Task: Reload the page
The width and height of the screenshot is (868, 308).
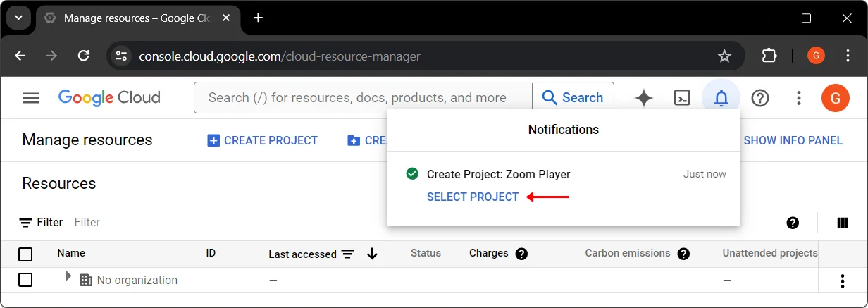Action: (x=83, y=56)
